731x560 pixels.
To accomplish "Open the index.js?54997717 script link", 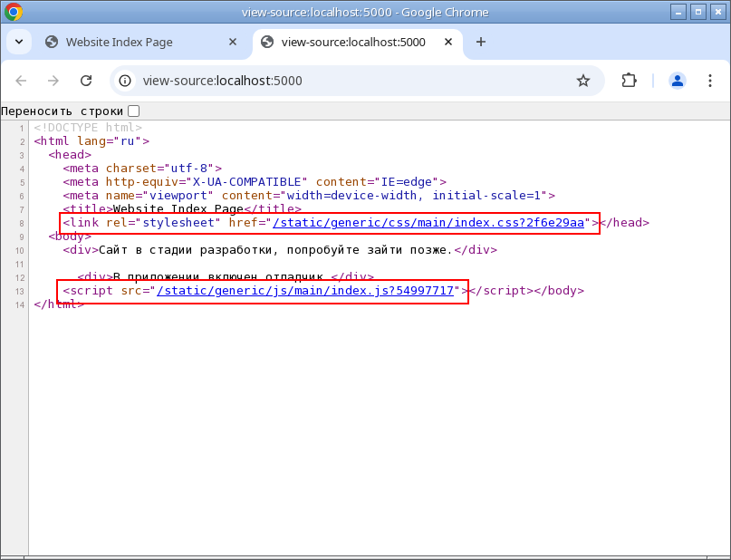I will [305, 291].
